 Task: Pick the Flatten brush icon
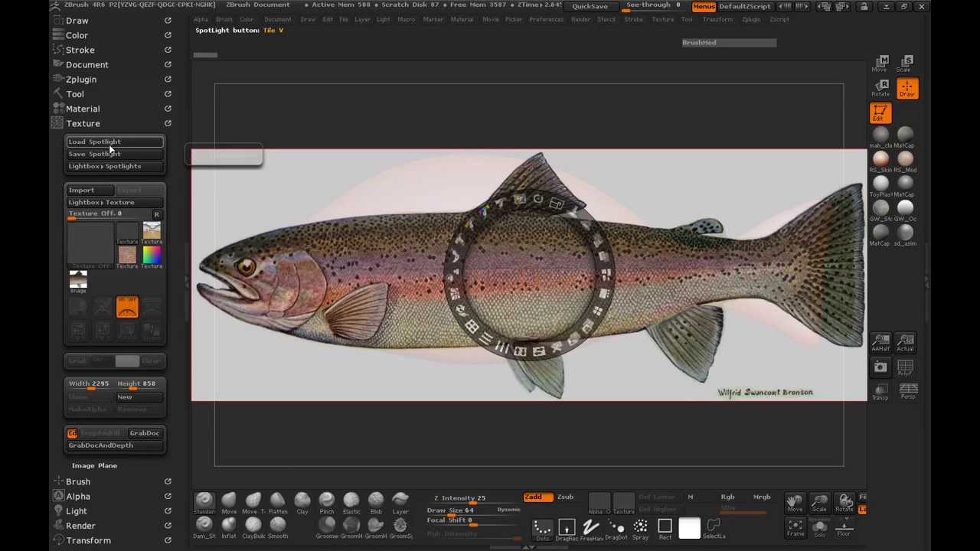pyautogui.click(x=278, y=502)
